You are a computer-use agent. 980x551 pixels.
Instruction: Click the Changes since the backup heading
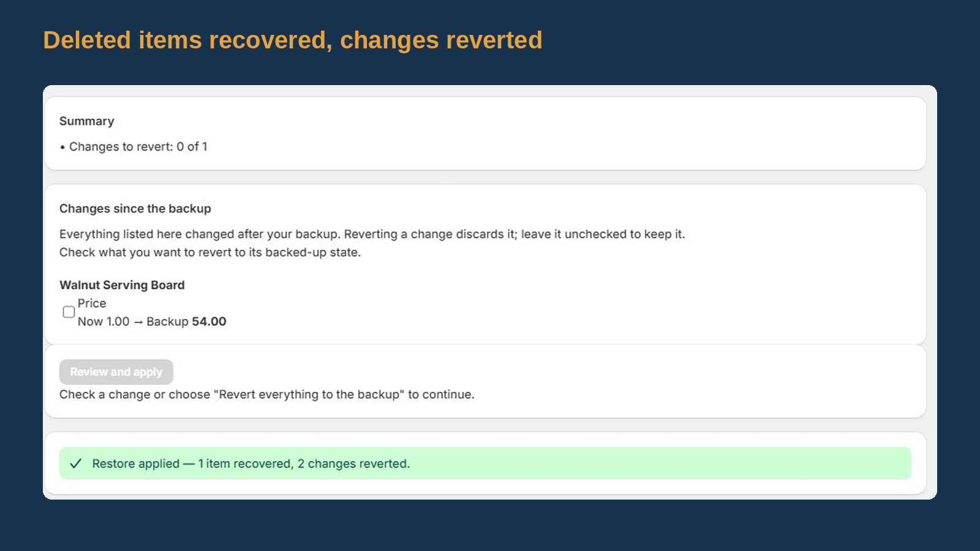135,209
